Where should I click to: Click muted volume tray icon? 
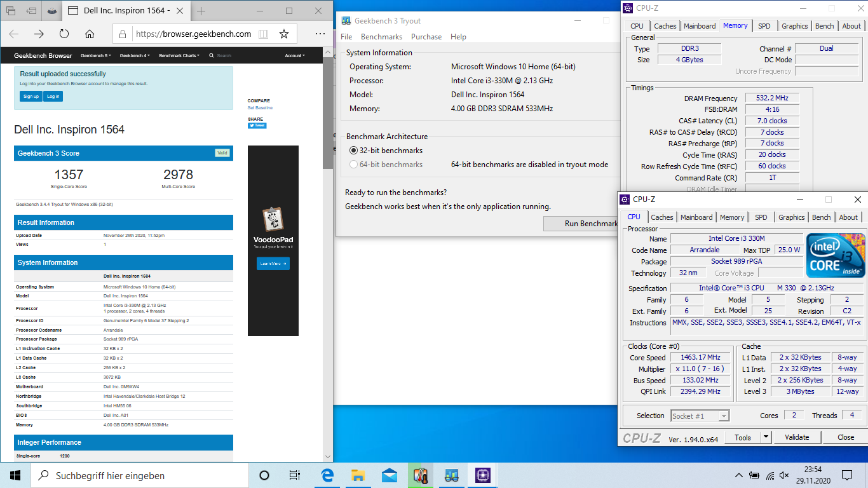(x=785, y=475)
